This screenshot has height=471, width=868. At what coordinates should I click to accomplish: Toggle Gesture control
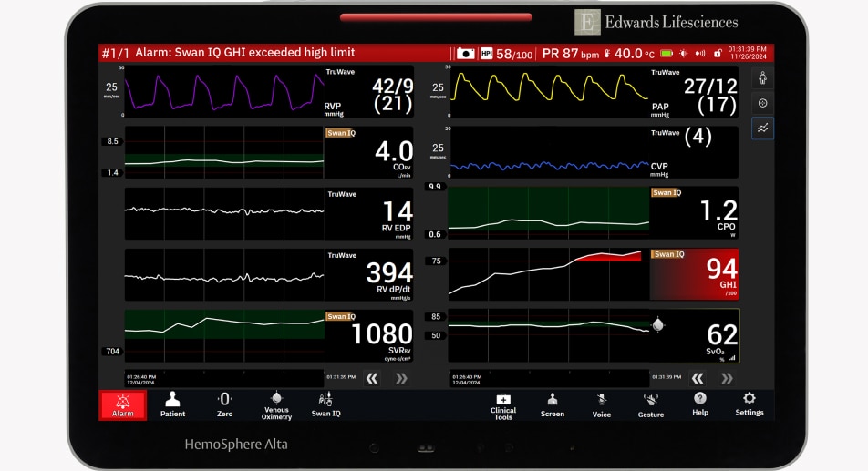coord(650,404)
